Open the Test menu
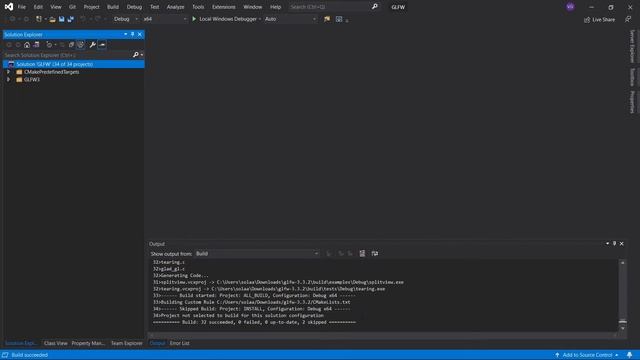 pyautogui.click(x=154, y=7)
